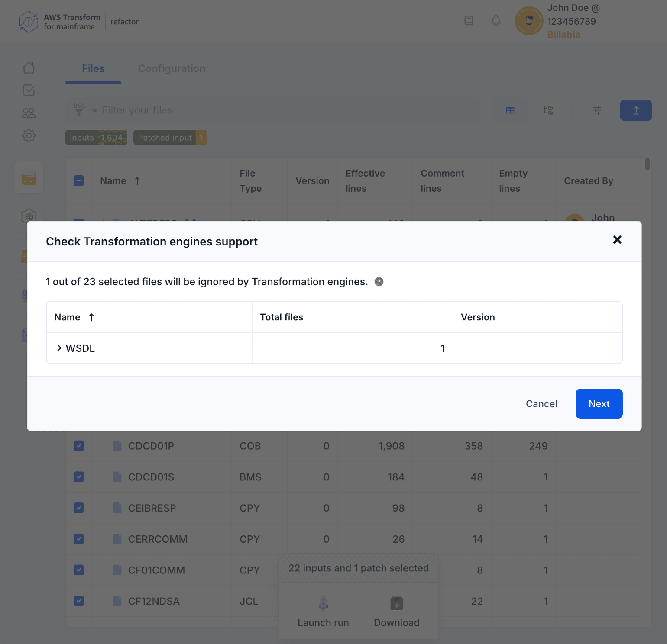667x644 pixels.
Task: Open column display settings icon
Action: [x=596, y=110]
